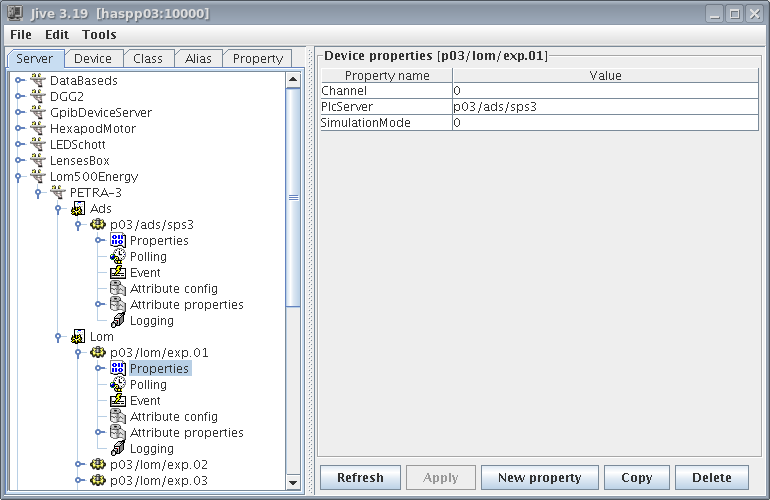Expand the HexapodMotor tree node

pyautogui.click(x=19, y=128)
